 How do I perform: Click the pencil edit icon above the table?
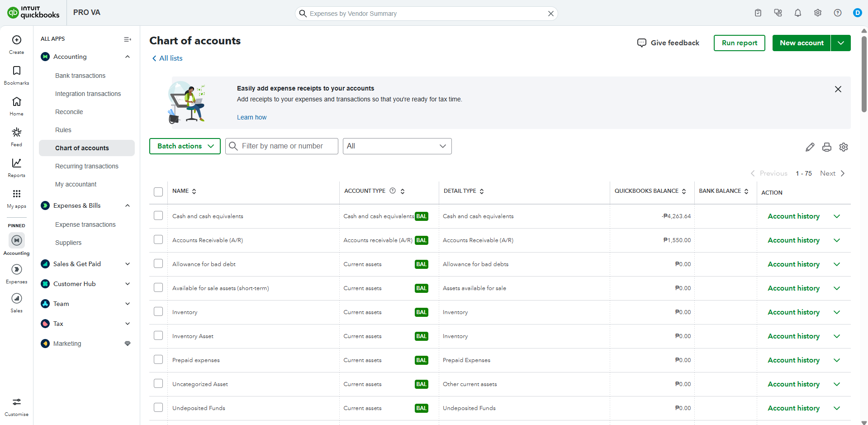click(810, 147)
